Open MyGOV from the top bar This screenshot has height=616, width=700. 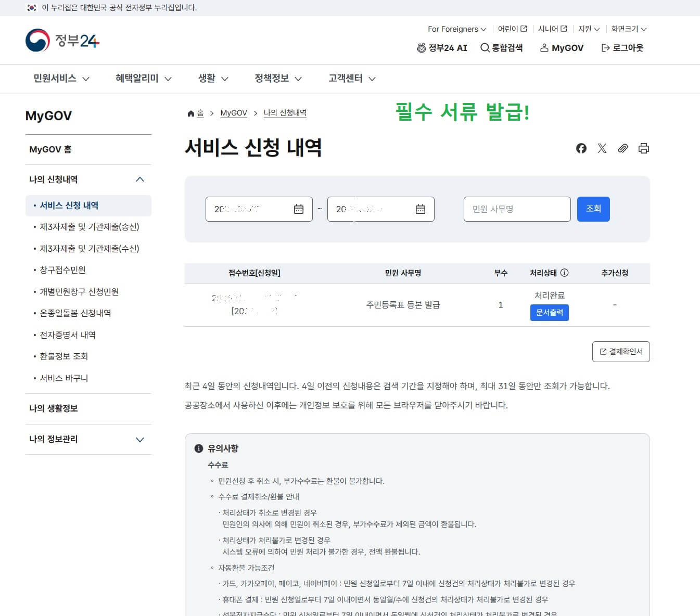tap(562, 48)
